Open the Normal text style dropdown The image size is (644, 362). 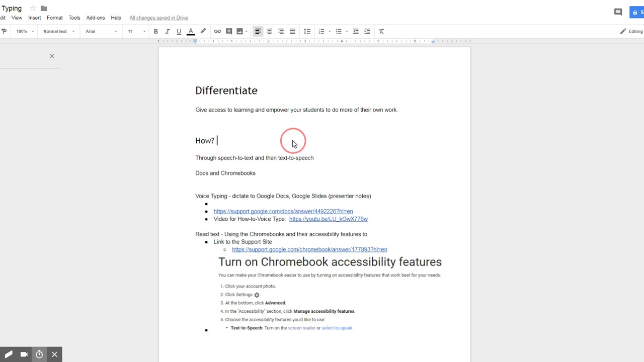coord(59,31)
